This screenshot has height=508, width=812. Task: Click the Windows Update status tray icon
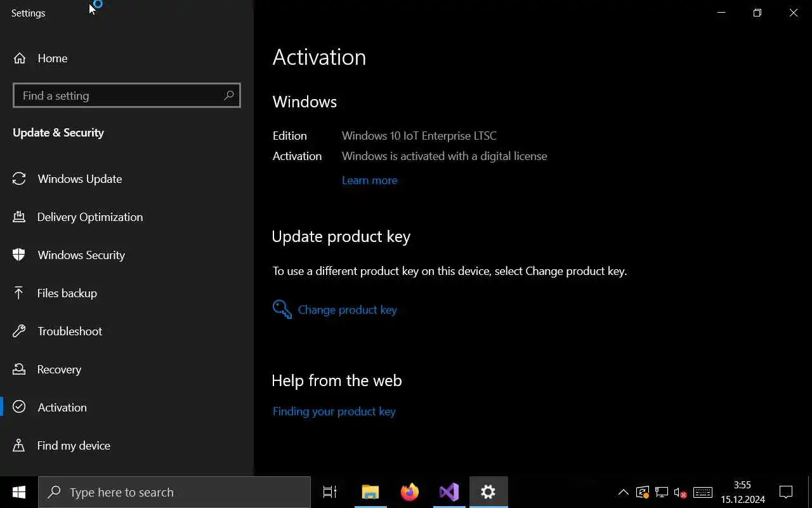(x=643, y=492)
